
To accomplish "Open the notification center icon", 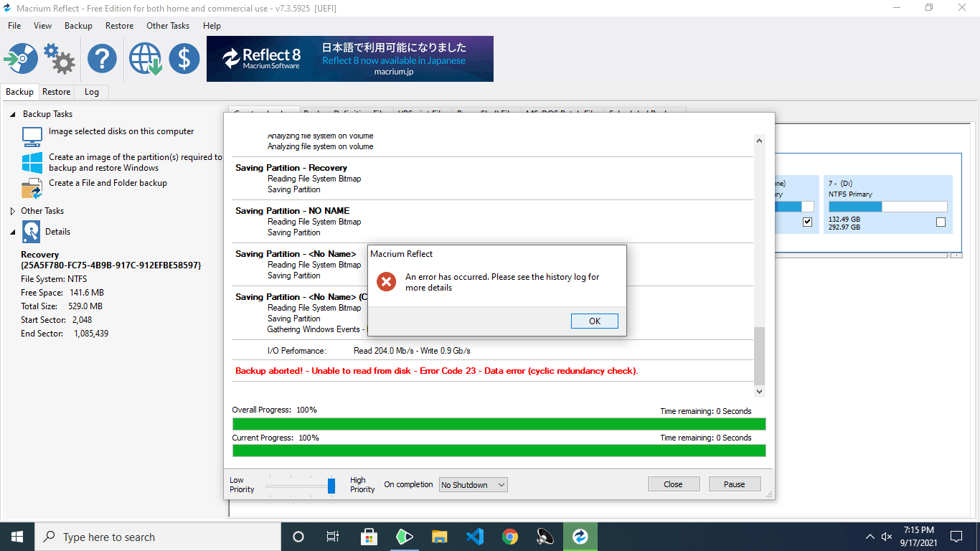I will (956, 537).
